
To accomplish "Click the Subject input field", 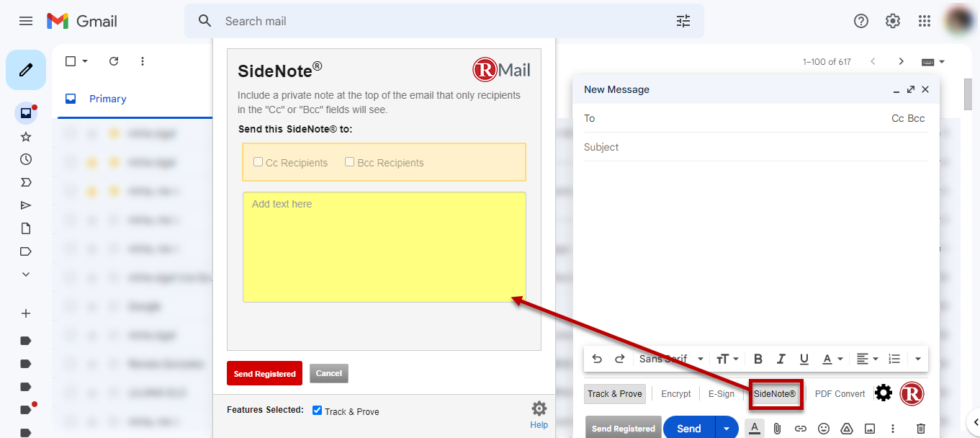I will (720, 147).
